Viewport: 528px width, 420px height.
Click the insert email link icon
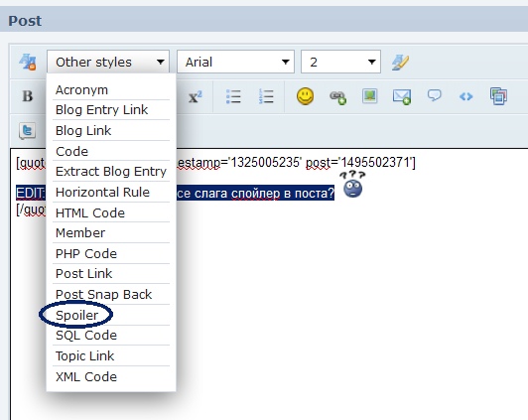coord(401,97)
